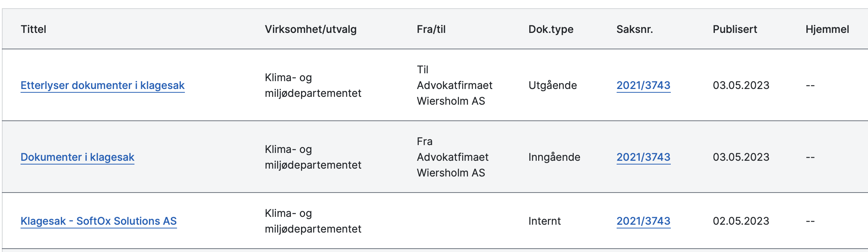868x252 pixels.
Task: Open the 'Etterlyser dokumenter i klagesak' link
Action: (102, 85)
